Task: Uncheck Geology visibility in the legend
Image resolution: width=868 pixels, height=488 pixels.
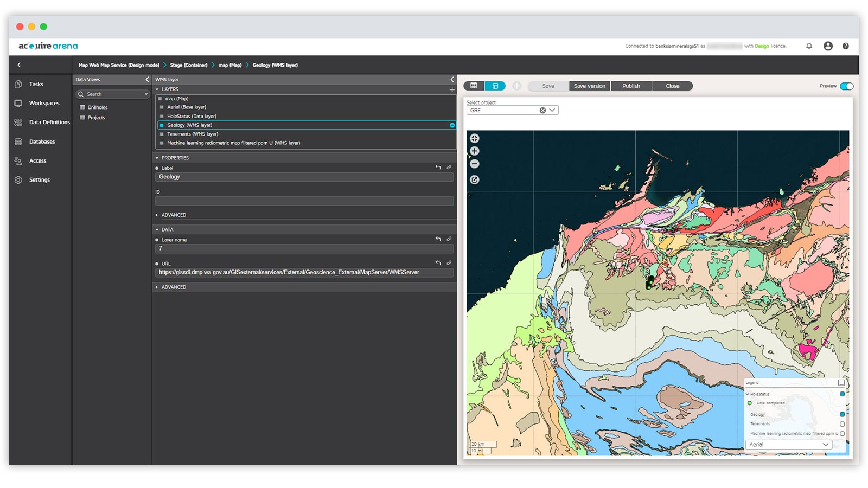Action: click(843, 414)
